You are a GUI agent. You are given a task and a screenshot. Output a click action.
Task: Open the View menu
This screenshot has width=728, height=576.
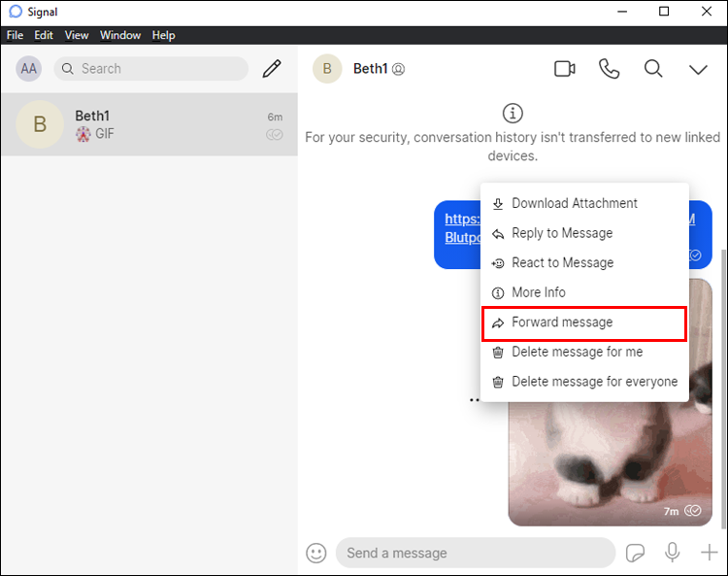click(77, 35)
